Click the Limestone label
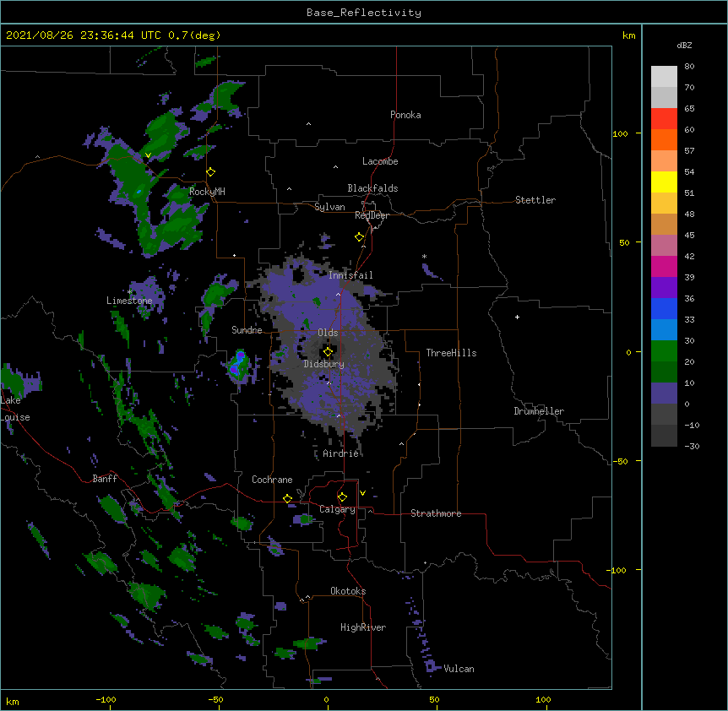The image size is (728, 711). click(x=129, y=301)
